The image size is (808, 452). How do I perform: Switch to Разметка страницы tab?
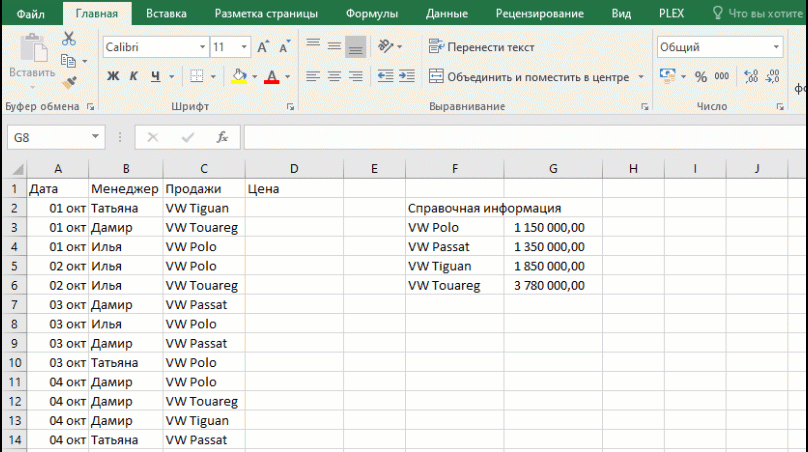pyautogui.click(x=266, y=13)
